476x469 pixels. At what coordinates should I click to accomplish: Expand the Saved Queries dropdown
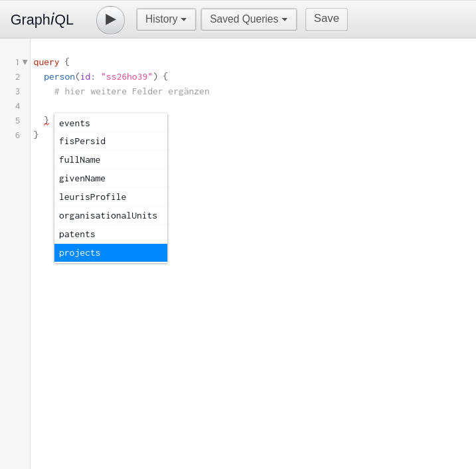point(249,19)
